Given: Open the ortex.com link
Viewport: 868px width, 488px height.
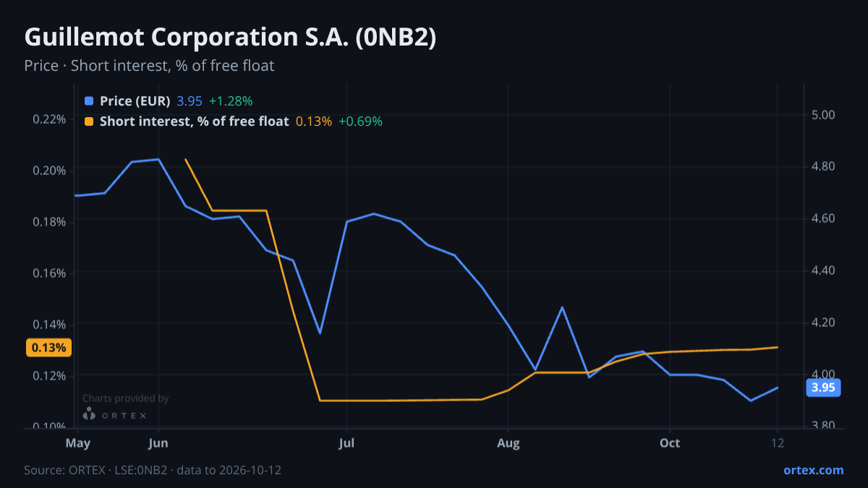Looking at the screenshot, I should pos(814,470).
